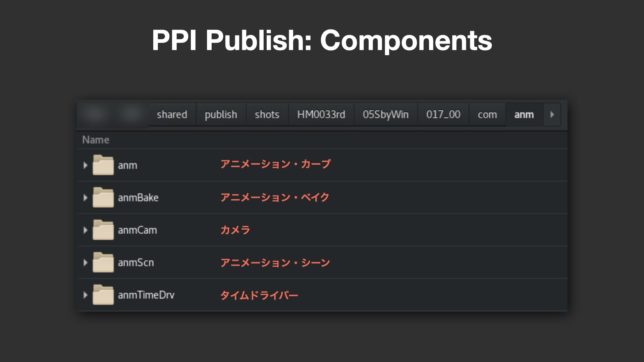The width and height of the screenshot is (644, 362).
Task: Expand the anmCam folder arrow
Action: tap(85, 230)
